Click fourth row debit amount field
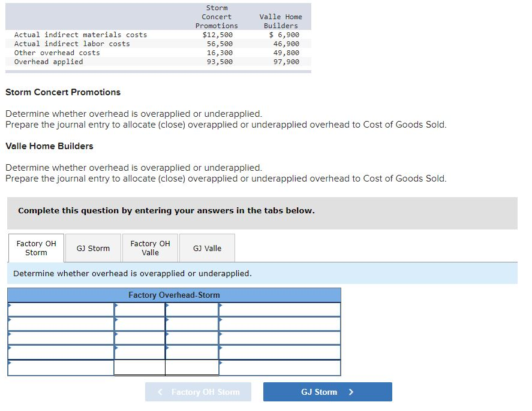 pyautogui.click(x=140, y=352)
